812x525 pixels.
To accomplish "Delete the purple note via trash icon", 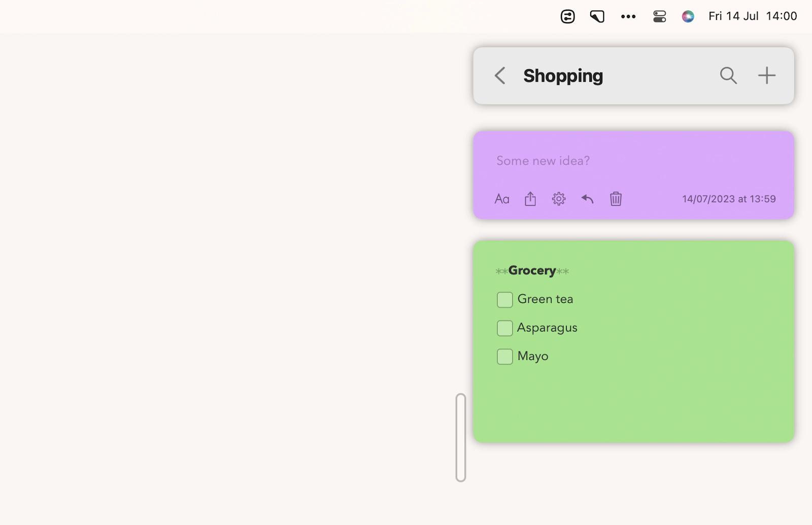I will pos(616,199).
